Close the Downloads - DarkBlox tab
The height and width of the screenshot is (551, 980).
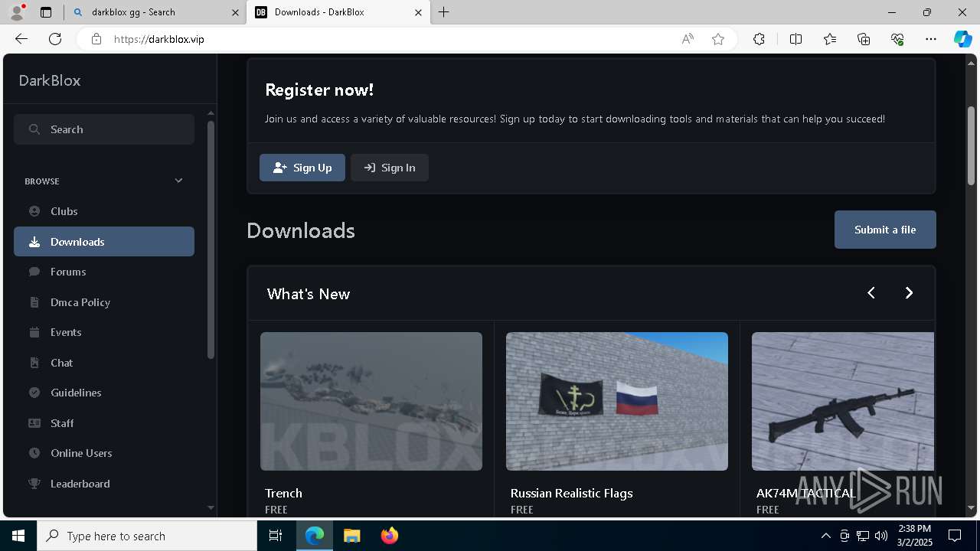418,12
